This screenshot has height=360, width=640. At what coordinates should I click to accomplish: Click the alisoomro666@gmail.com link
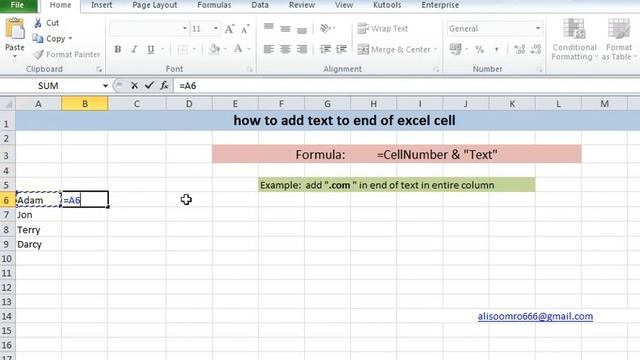(x=535, y=316)
